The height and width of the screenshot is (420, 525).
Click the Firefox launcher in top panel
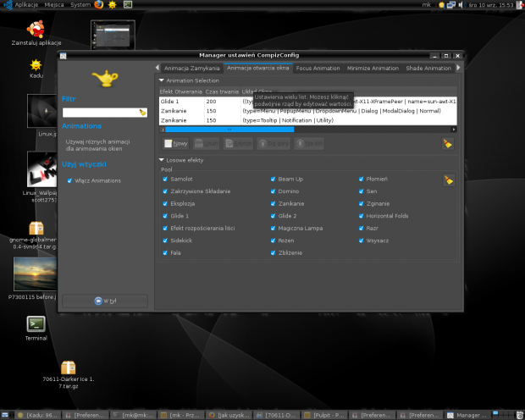(99, 5)
